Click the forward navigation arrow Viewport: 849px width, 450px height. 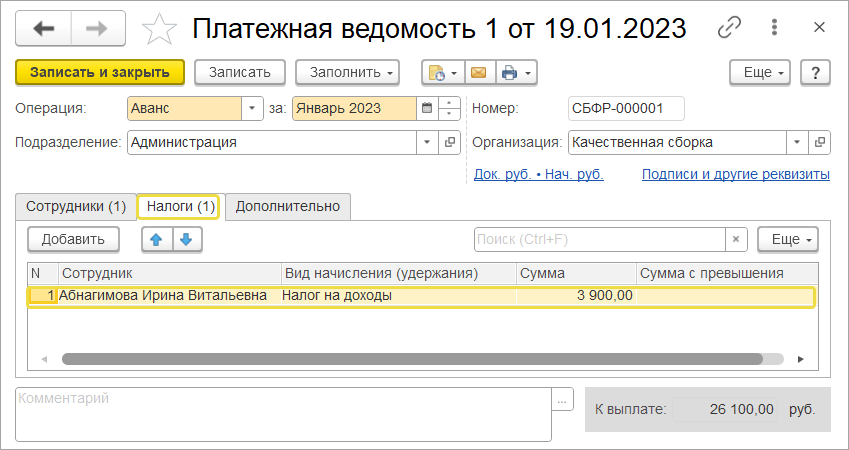pos(98,29)
